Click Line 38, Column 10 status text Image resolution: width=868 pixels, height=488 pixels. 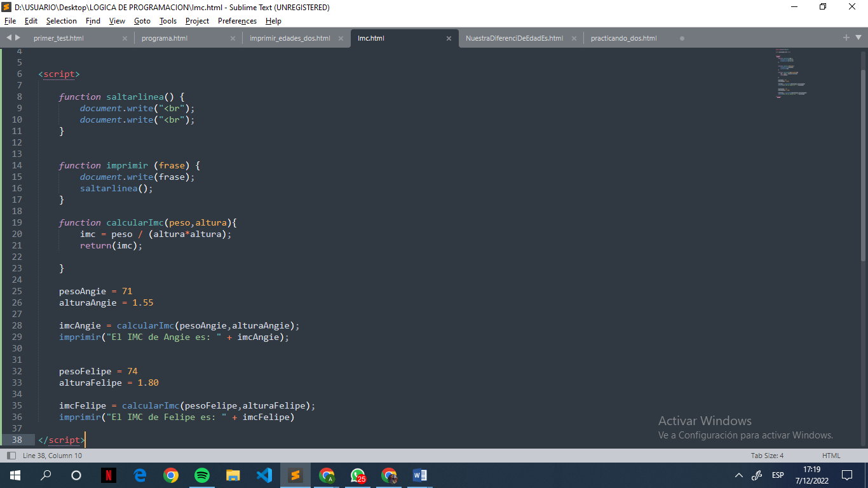pos(52,456)
